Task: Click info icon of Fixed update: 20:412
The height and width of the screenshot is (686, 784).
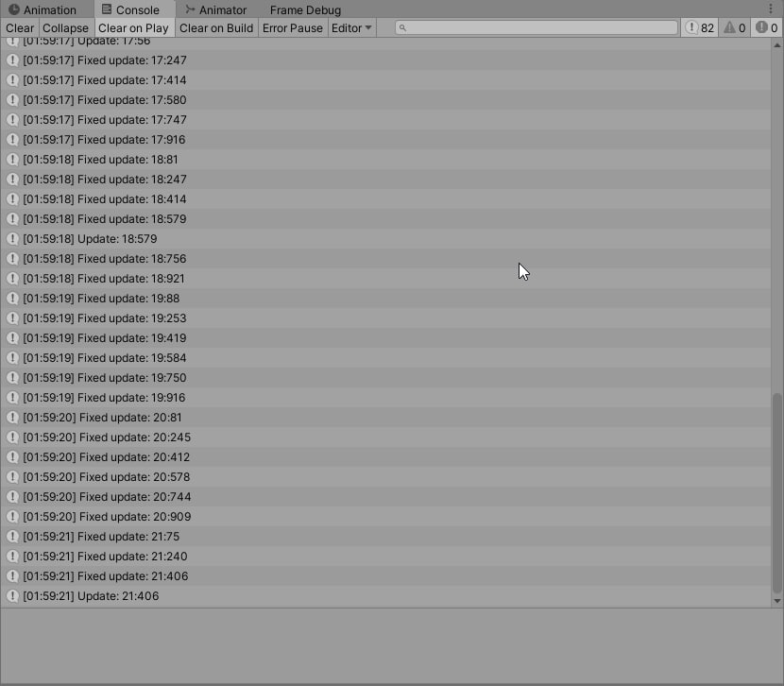Action: point(12,457)
